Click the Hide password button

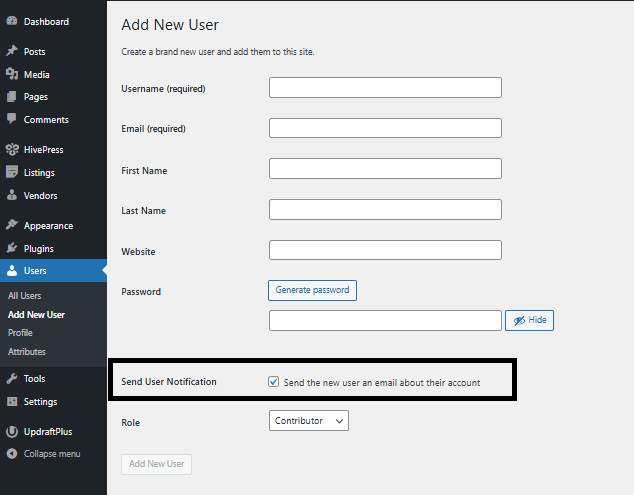pyautogui.click(x=529, y=320)
